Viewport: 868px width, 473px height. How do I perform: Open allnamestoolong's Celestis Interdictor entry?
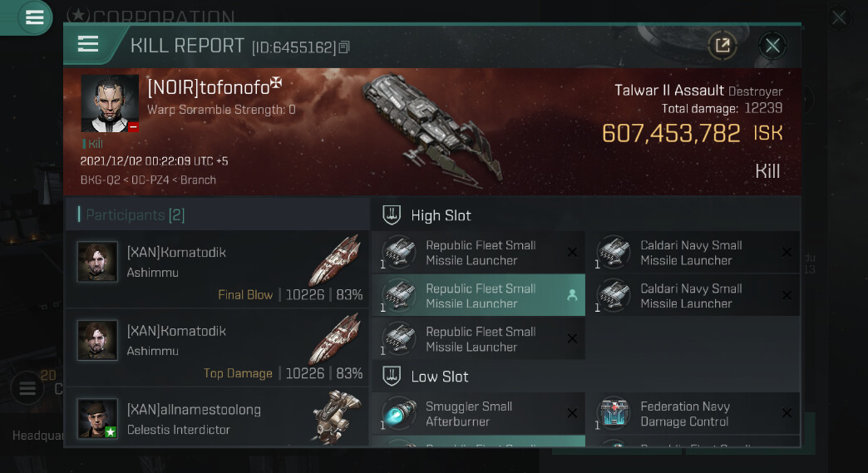(218, 419)
